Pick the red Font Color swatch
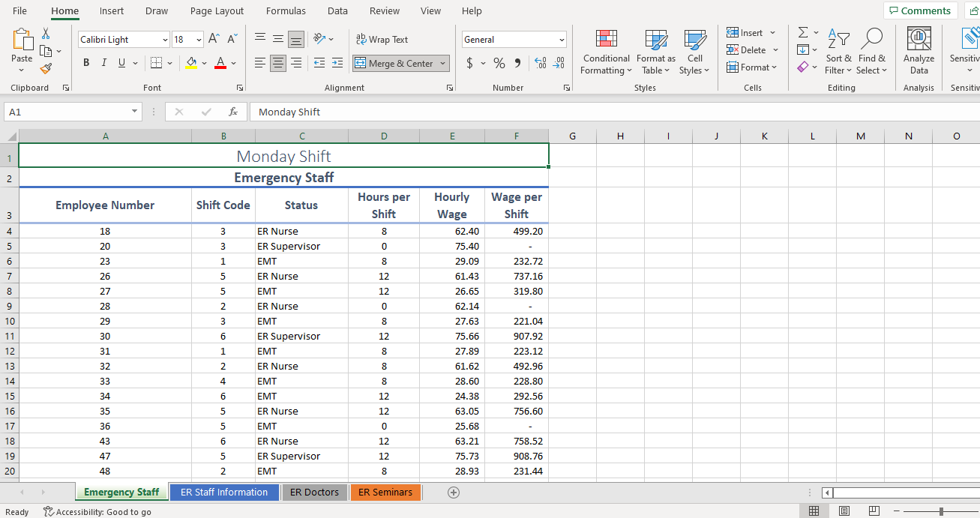Image resolution: width=980 pixels, height=518 pixels. (222, 67)
